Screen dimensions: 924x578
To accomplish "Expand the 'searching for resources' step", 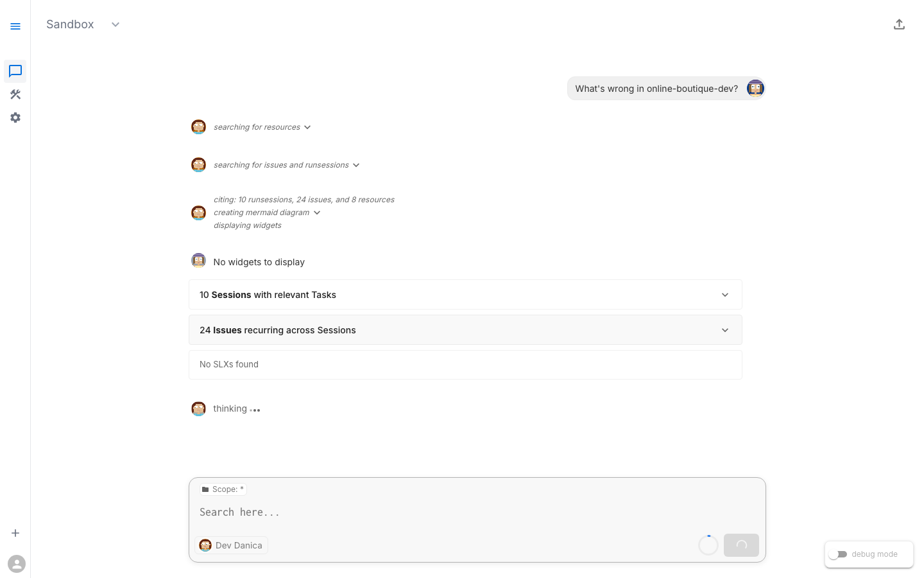I will click(x=307, y=127).
